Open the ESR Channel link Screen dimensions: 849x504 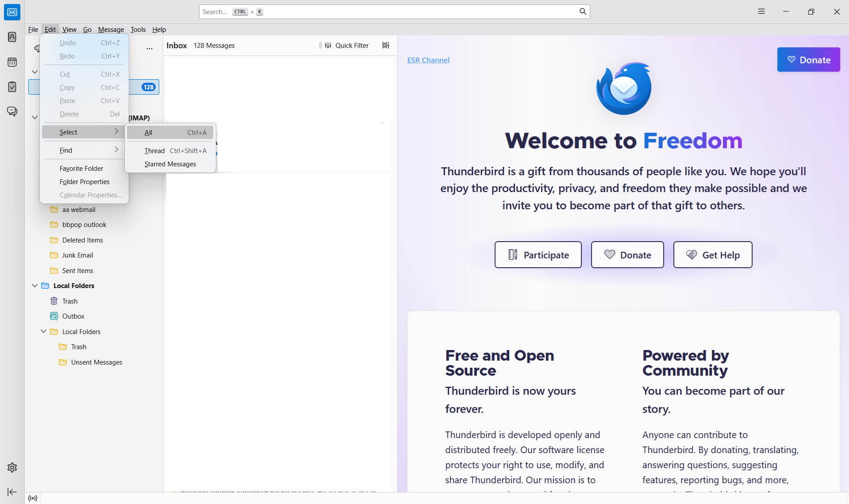[428, 60]
